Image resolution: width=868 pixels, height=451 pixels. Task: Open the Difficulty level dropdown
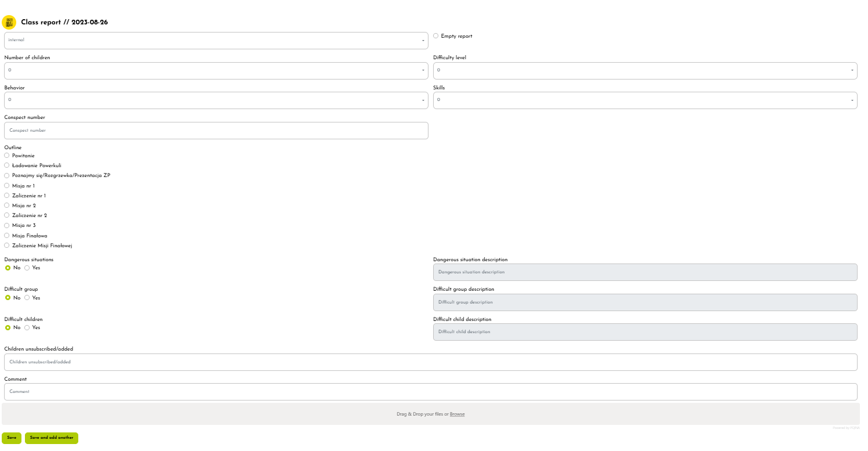645,71
